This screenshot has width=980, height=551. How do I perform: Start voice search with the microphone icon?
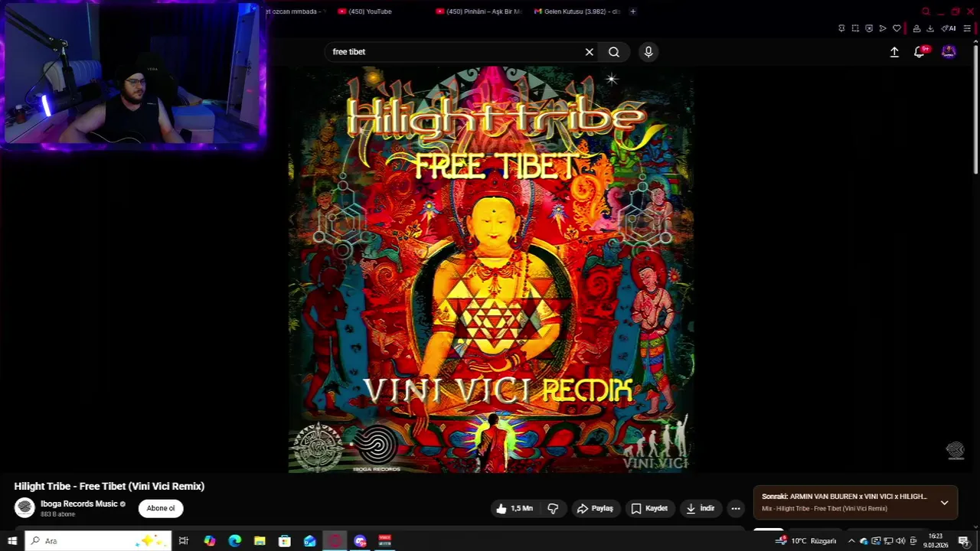(x=648, y=52)
